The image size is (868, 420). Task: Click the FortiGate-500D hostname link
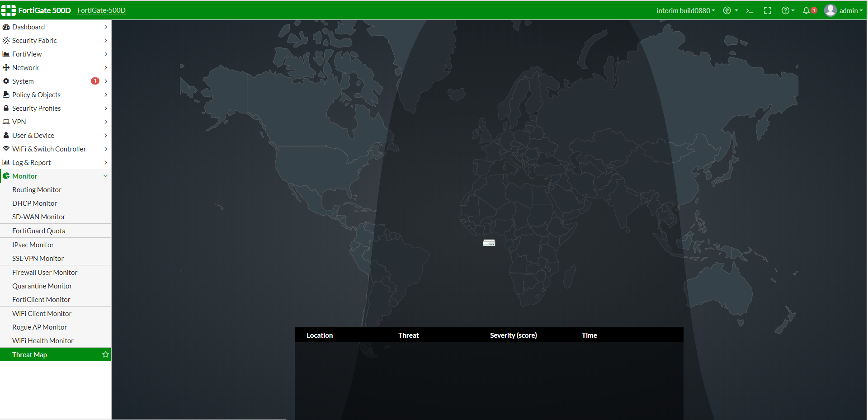click(102, 10)
